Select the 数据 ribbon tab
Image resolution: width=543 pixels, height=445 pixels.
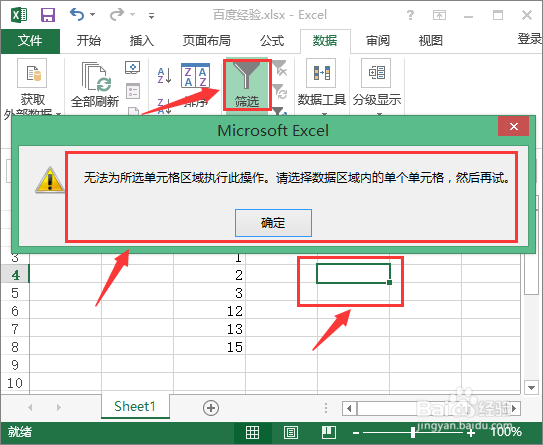click(x=325, y=41)
